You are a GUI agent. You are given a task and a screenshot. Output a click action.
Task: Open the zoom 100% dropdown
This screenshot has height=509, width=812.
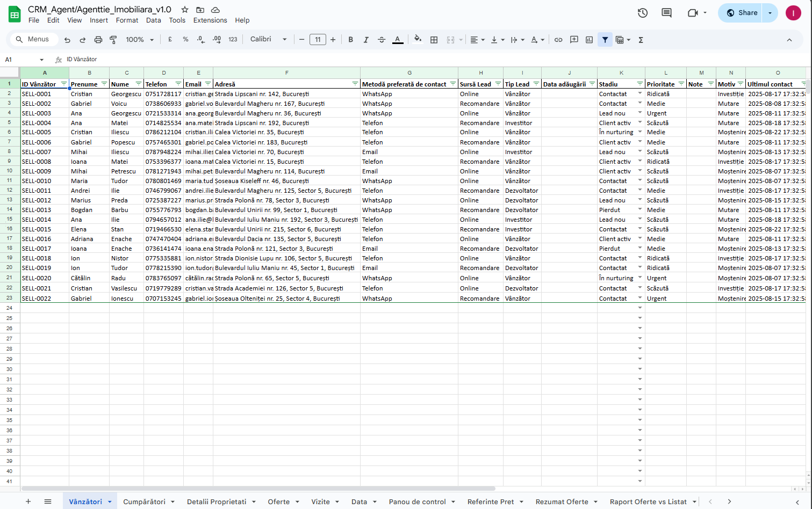(140, 40)
